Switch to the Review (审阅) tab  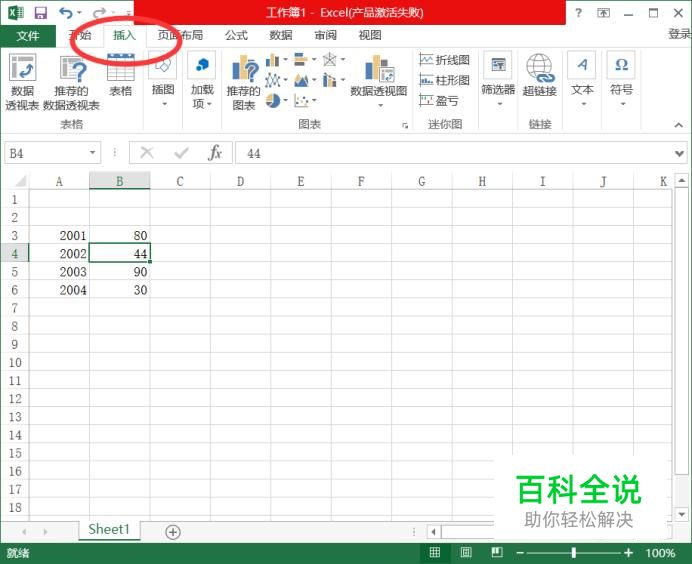coord(325,35)
